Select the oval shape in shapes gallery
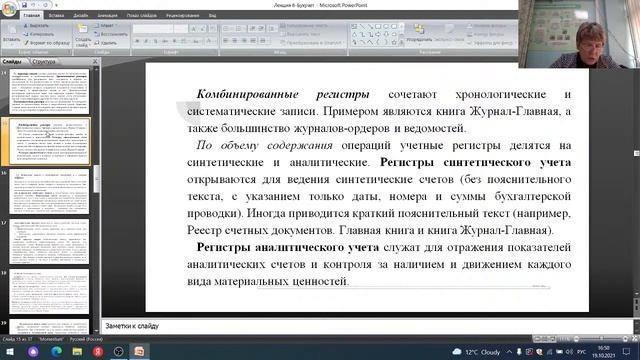This screenshot has width=640, height=360. coord(386,27)
